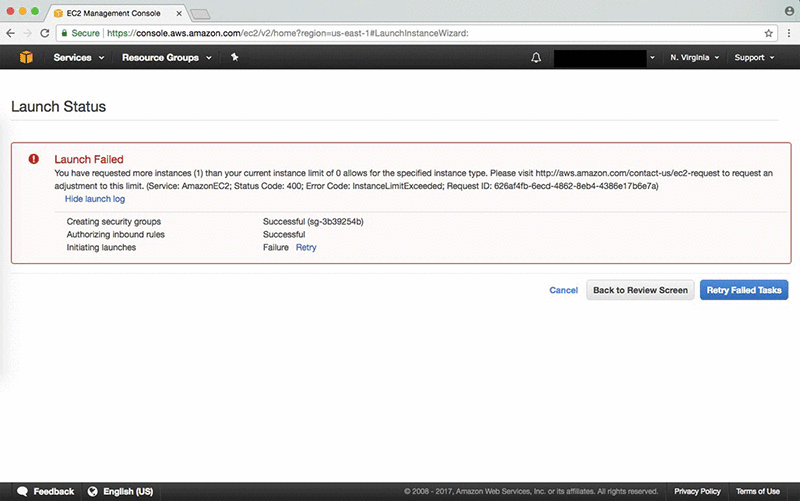Open the redacted account name dropdown

point(605,58)
